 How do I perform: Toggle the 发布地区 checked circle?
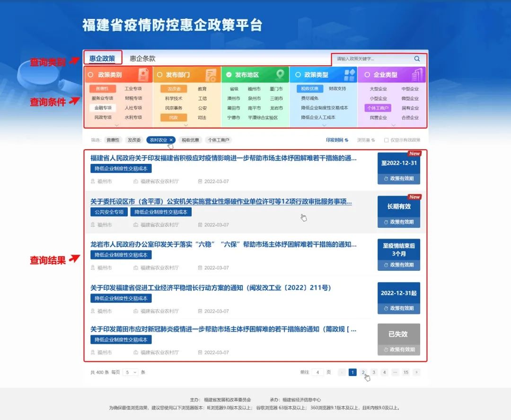point(229,75)
